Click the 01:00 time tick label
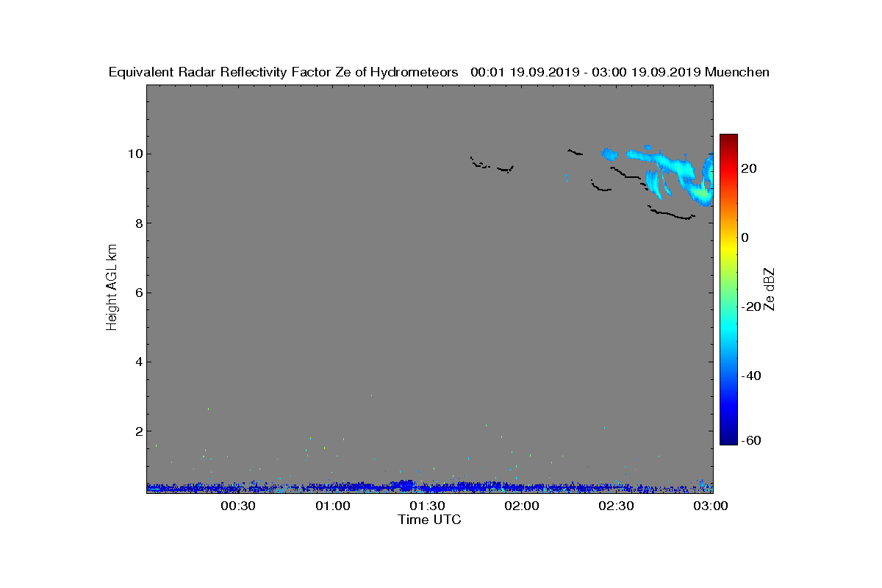This screenshot has width=882, height=588. coord(333,506)
